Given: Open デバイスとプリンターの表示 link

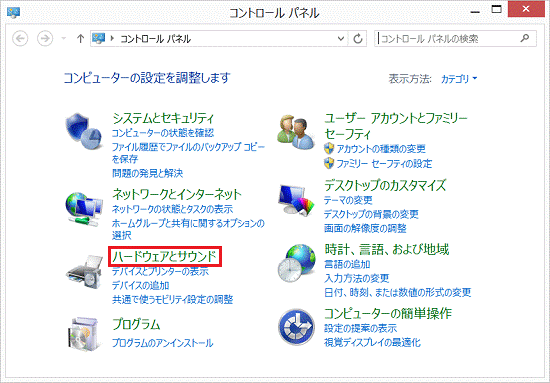Looking at the screenshot, I should click(x=160, y=271).
